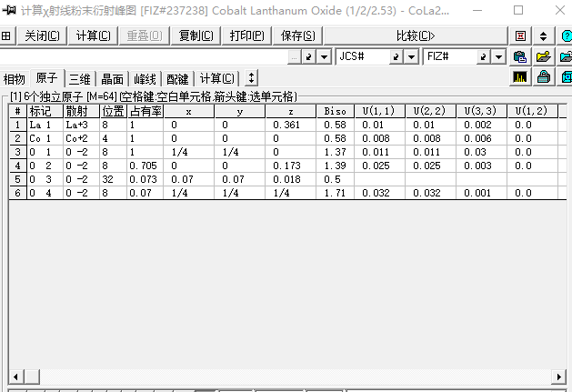
Task: Open the dropdown left of JCS# field
Action: point(325,56)
